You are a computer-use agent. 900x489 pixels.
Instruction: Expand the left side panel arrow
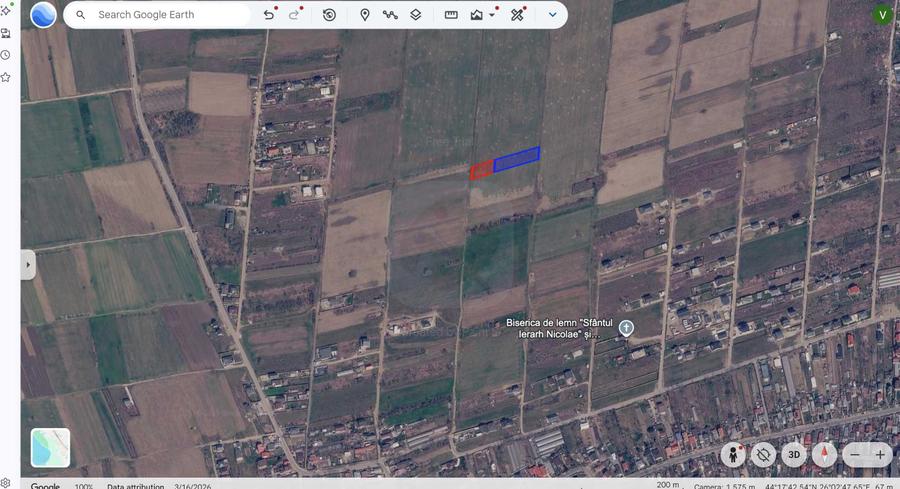pos(28,265)
